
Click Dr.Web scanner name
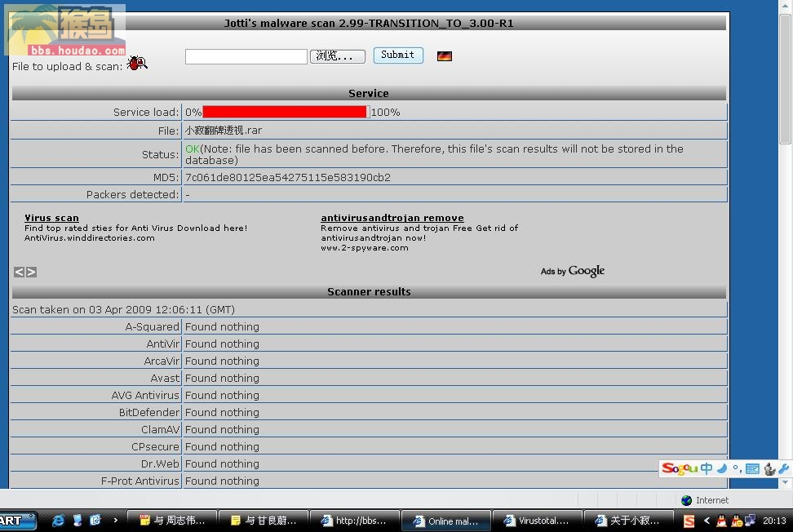(160, 464)
